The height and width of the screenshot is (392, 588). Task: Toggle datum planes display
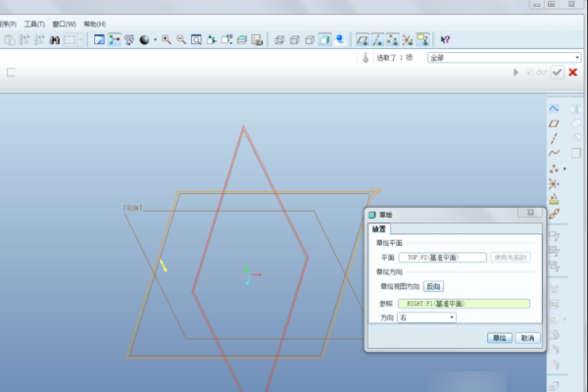[363, 40]
